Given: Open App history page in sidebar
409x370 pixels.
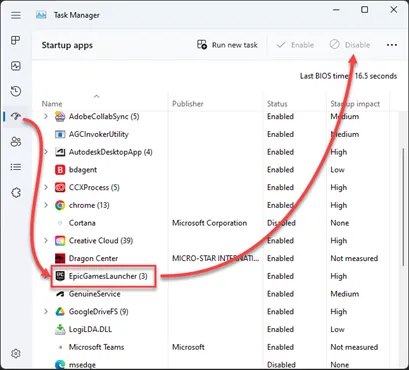Looking at the screenshot, I should click(x=16, y=91).
